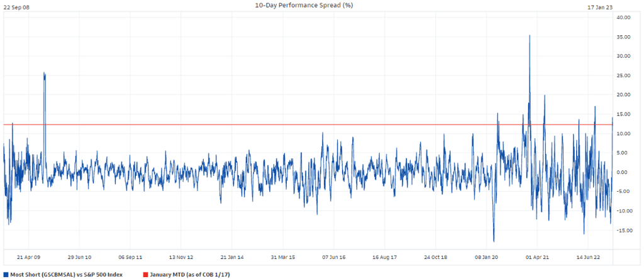
Task: Click the 08 Jan 20 x-axis label
Action: [x=486, y=257]
